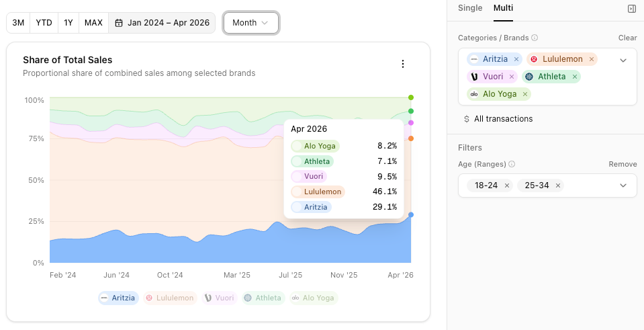Select the 3M time range

18,23
